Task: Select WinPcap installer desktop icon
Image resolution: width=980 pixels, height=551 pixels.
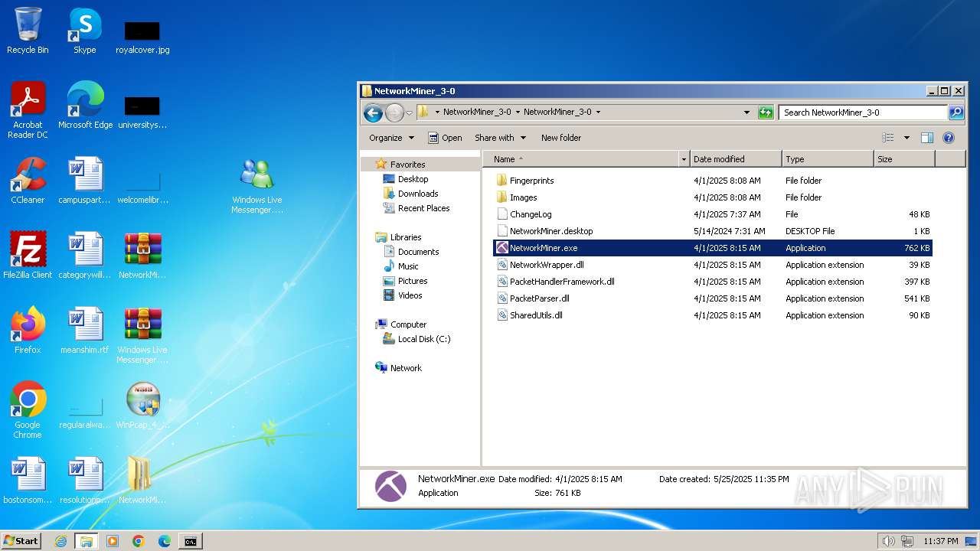Action: 142,406
